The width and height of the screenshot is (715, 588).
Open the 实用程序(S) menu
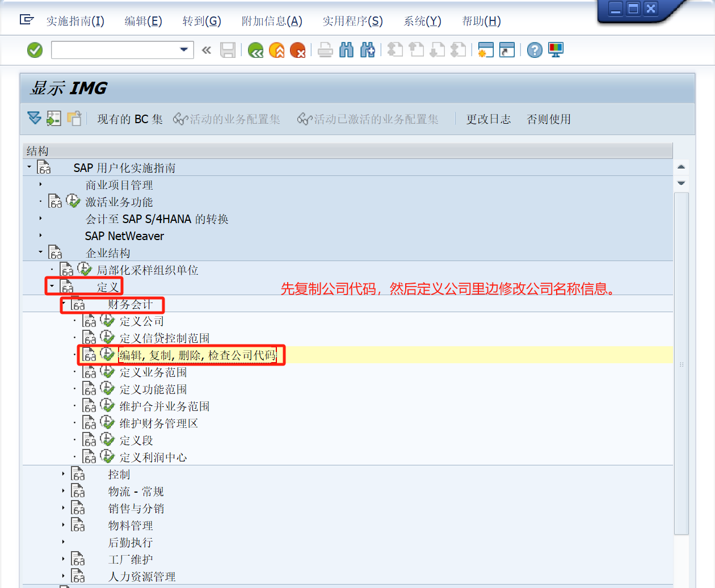pyautogui.click(x=352, y=21)
